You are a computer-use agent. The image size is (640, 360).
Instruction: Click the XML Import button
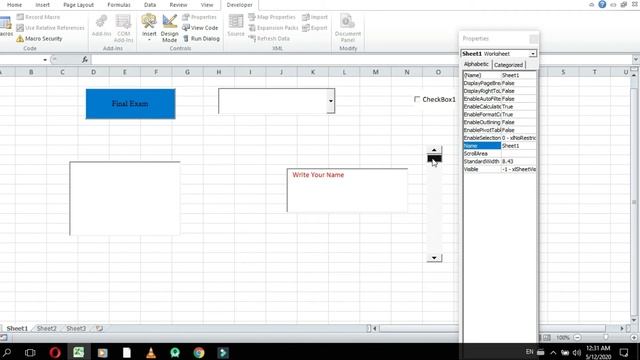(x=315, y=17)
